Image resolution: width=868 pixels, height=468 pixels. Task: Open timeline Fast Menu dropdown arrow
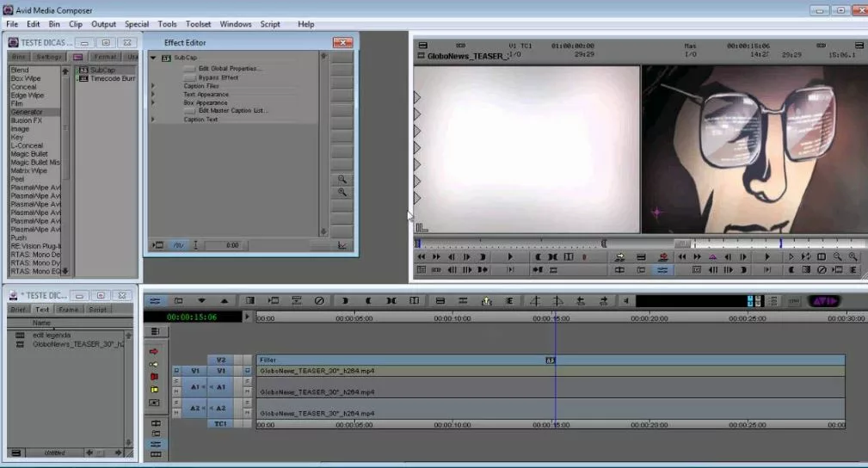[x=201, y=301]
